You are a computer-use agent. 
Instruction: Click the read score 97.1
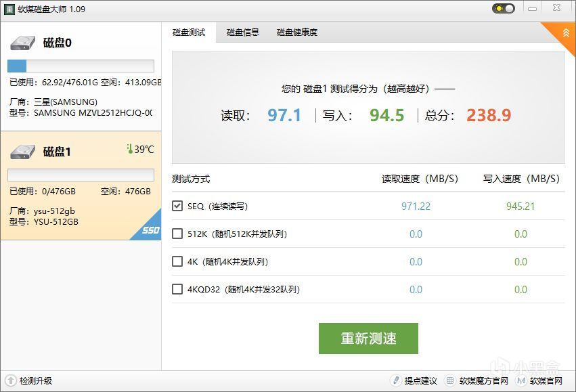pyautogui.click(x=284, y=115)
